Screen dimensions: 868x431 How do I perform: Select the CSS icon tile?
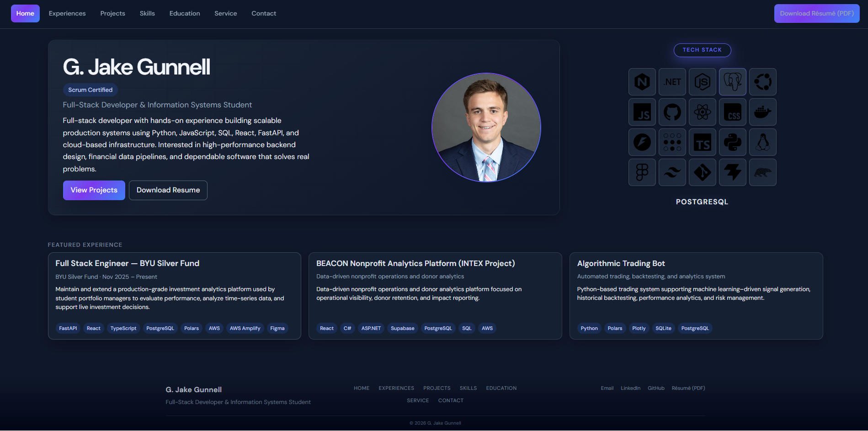tap(732, 112)
